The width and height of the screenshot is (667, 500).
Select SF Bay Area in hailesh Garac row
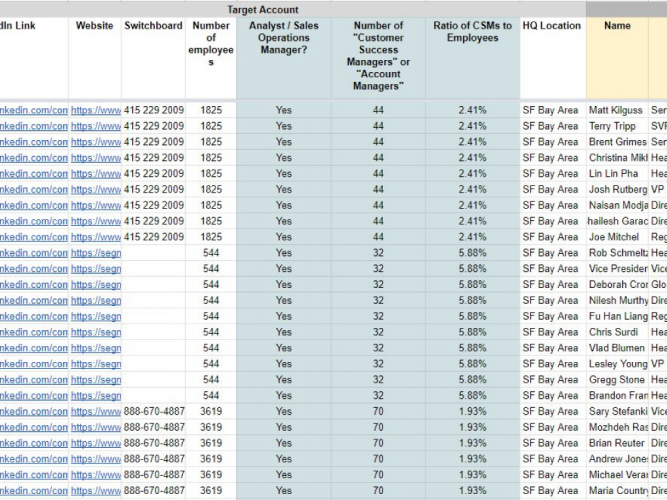pos(551,221)
